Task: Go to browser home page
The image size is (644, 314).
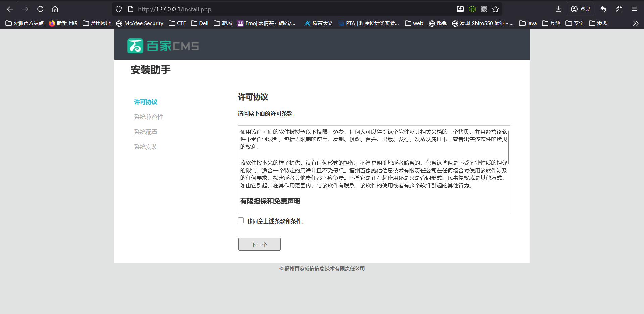Action: [x=55, y=9]
